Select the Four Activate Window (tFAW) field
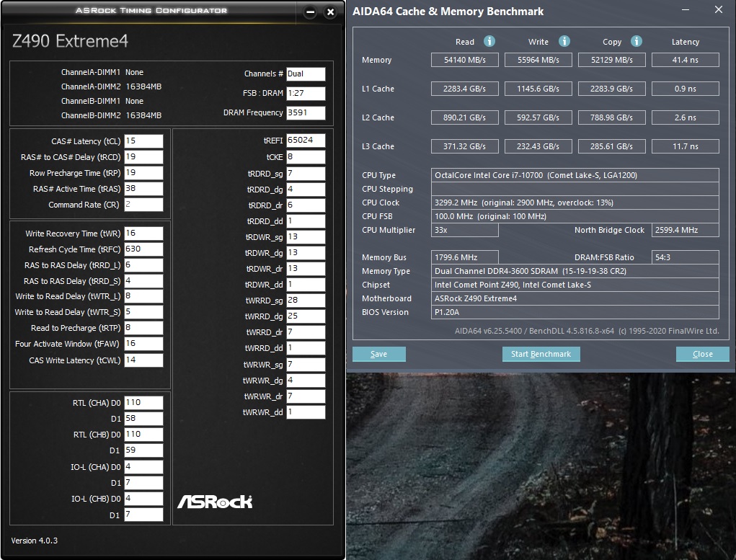 143,344
